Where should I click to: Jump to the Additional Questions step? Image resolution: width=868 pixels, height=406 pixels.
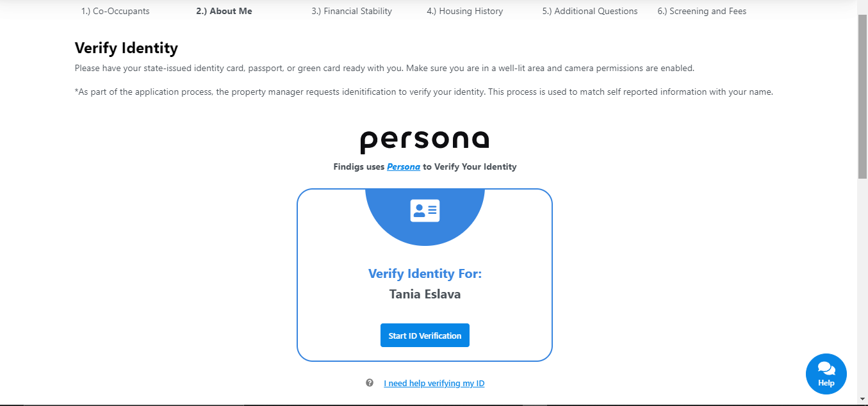pyautogui.click(x=590, y=11)
